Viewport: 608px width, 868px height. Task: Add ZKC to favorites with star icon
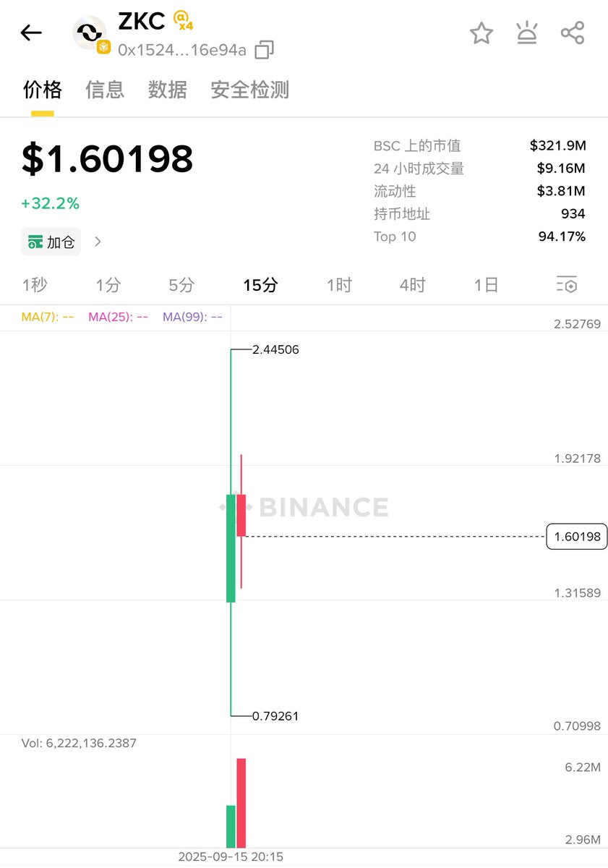point(481,33)
